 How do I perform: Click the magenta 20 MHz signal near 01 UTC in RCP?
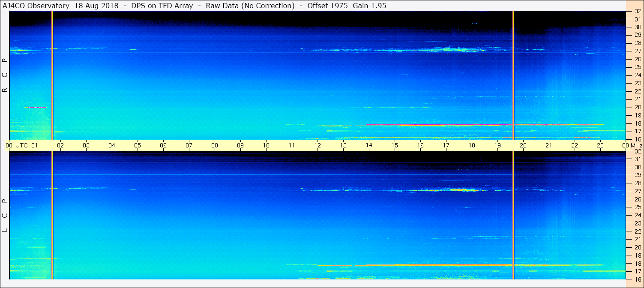35,107
